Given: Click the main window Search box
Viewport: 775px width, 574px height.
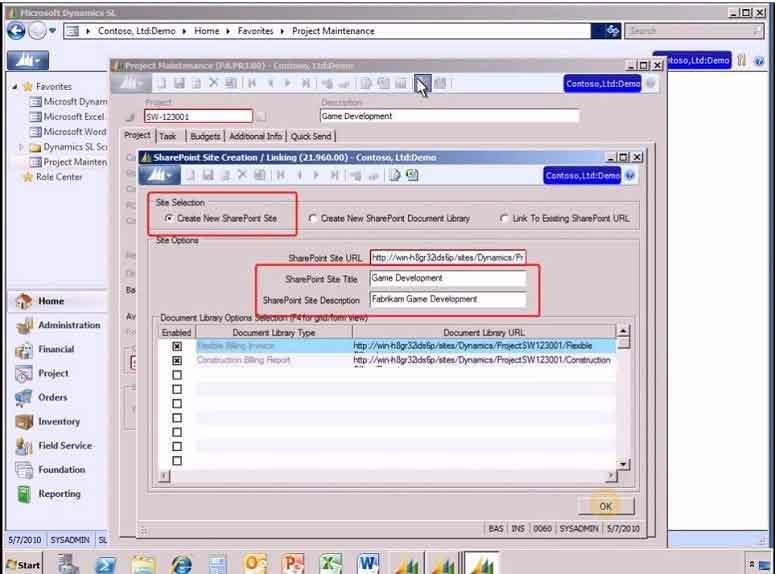Looking at the screenshot, I should (x=693, y=31).
